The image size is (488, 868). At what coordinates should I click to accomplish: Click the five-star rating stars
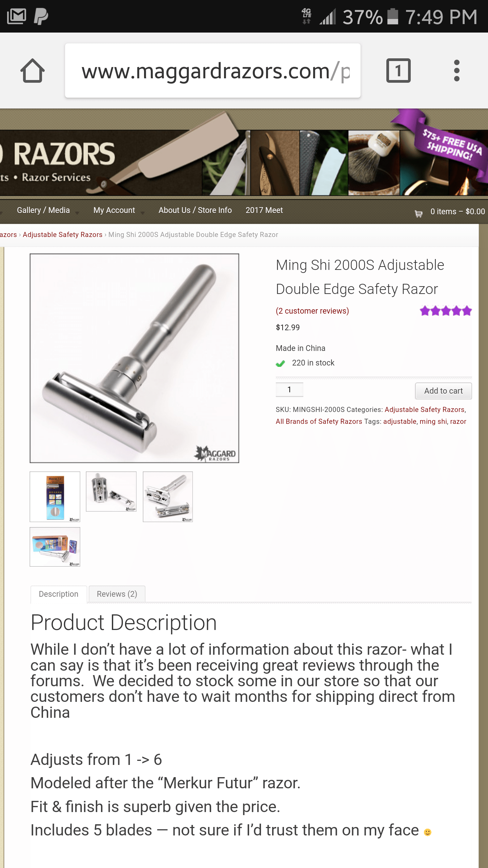click(446, 311)
